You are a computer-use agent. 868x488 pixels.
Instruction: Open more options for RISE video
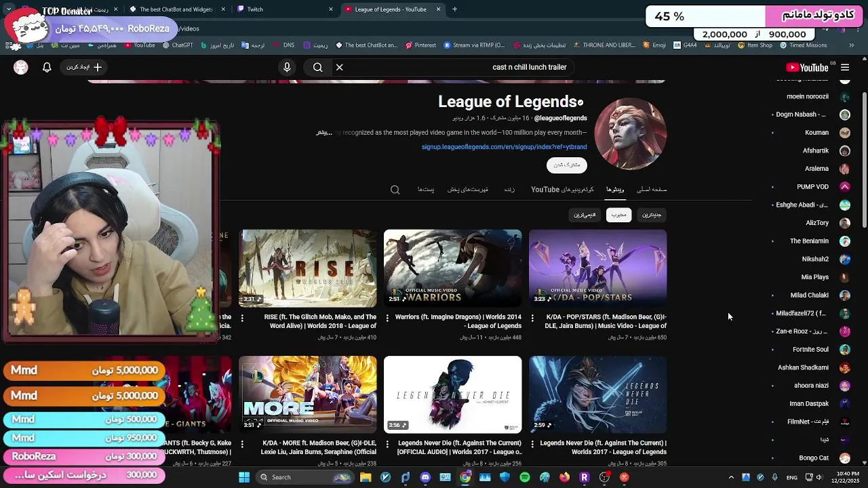[x=243, y=317]
